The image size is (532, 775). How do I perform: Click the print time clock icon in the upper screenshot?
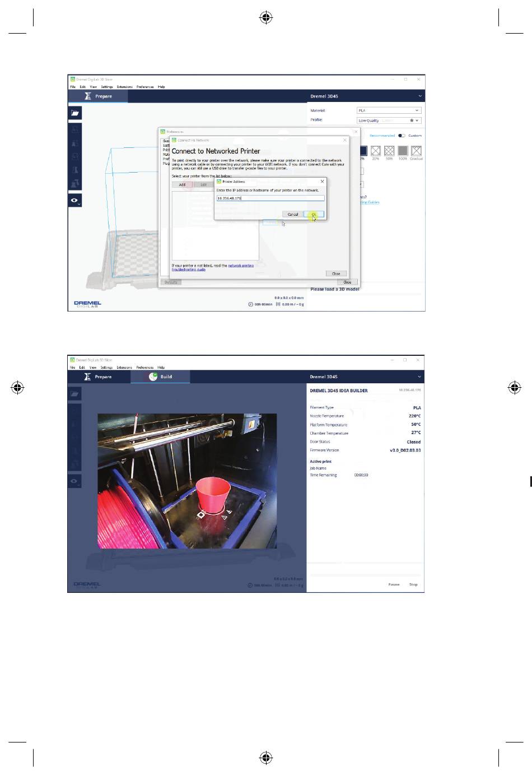tap(251, 304)
